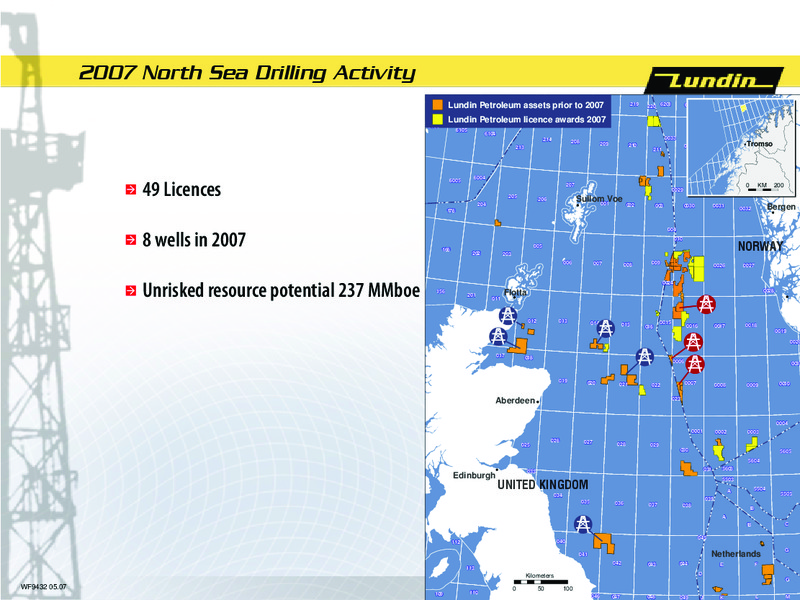Click the 'Netherlands' map label
Screen dimensions: 800x600
tap(736, 554)
